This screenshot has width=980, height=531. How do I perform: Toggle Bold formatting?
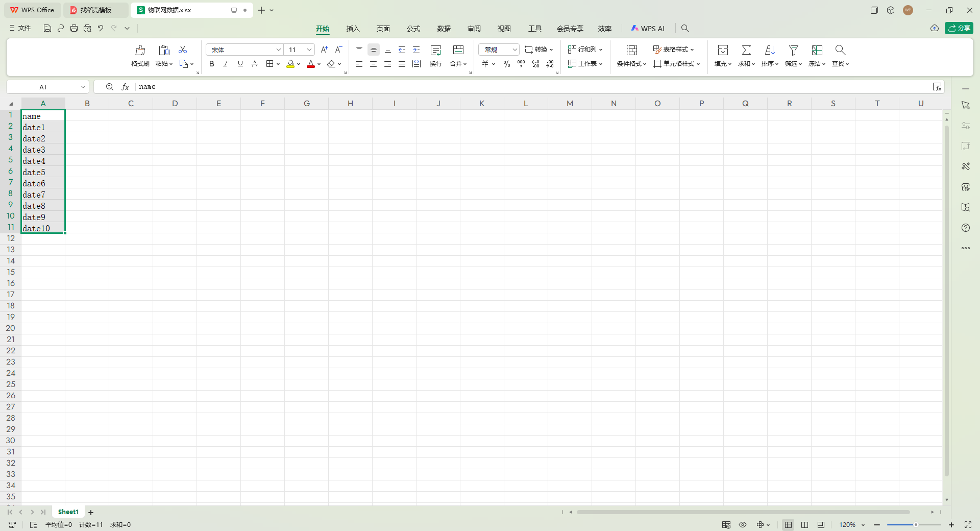[x=211, y=64]
